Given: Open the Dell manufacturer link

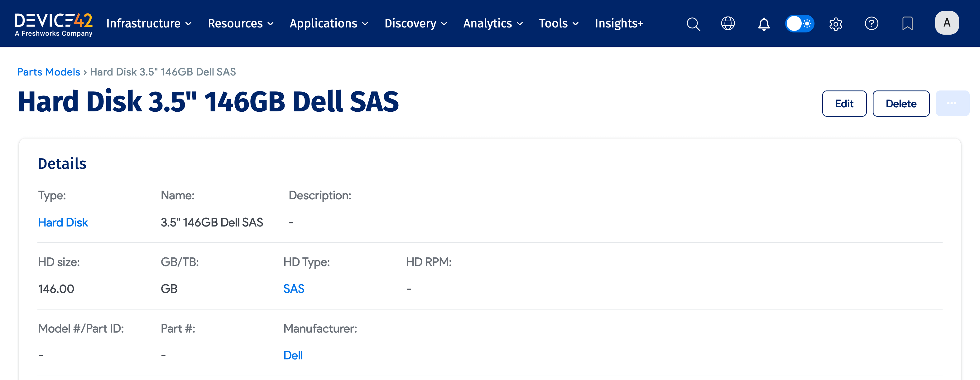Looking at the screenshot, I should 293,355.
